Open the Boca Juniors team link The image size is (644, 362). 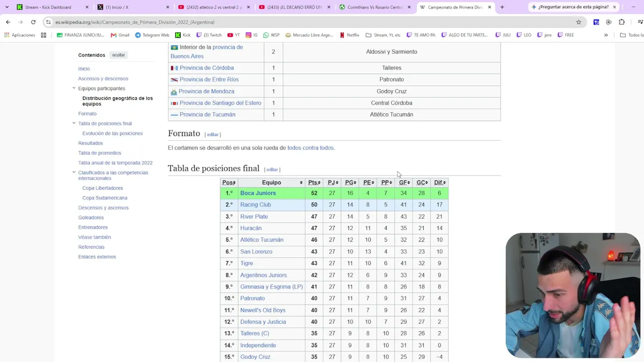point(258,193)
